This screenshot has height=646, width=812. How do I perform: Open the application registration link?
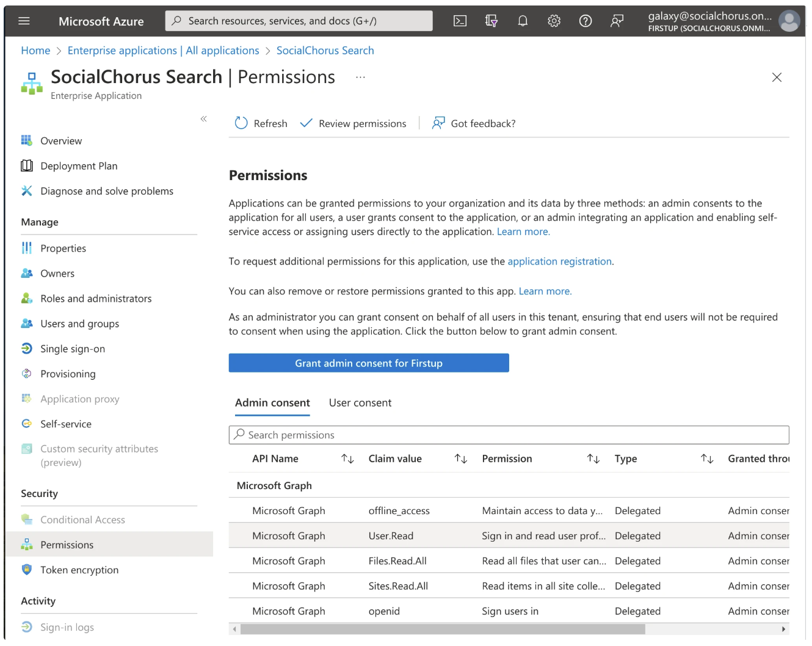(560, 261)
